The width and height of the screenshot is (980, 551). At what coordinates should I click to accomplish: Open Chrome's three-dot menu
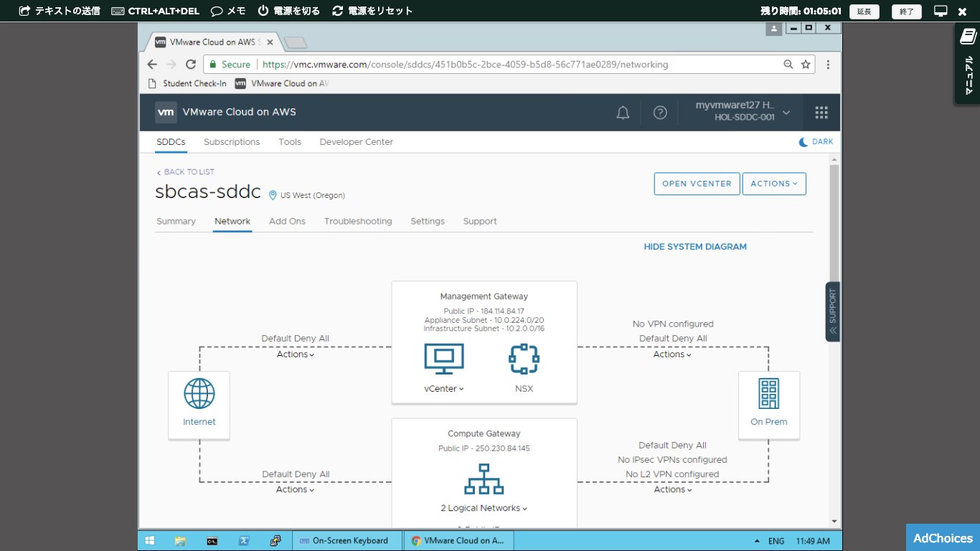pos(828,65)
